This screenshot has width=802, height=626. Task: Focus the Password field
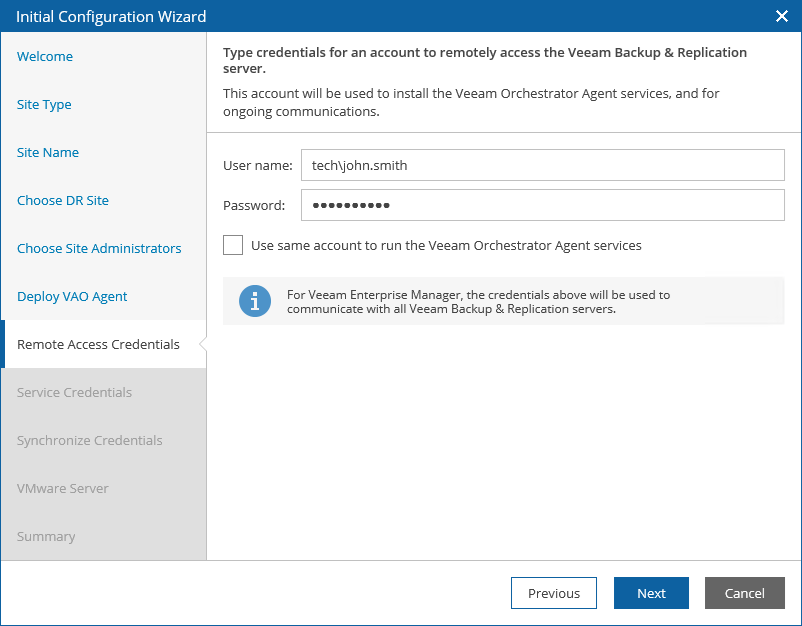[543, 205]
